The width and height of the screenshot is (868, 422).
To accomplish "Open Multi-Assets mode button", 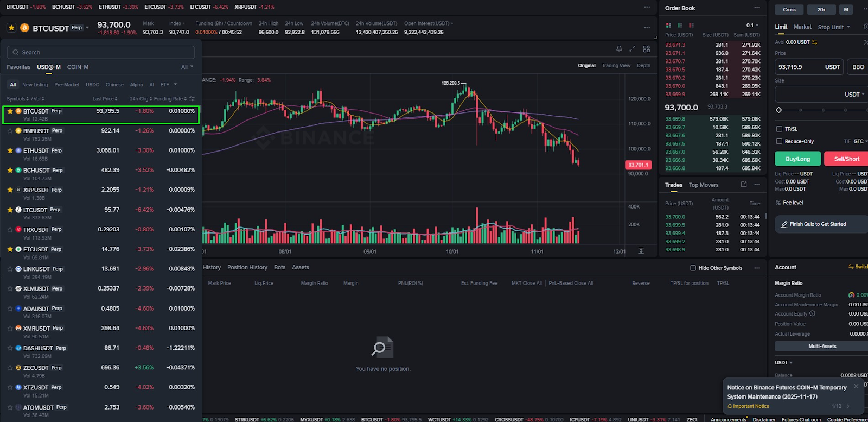I will pyautogui.click(x=822, y=346).
